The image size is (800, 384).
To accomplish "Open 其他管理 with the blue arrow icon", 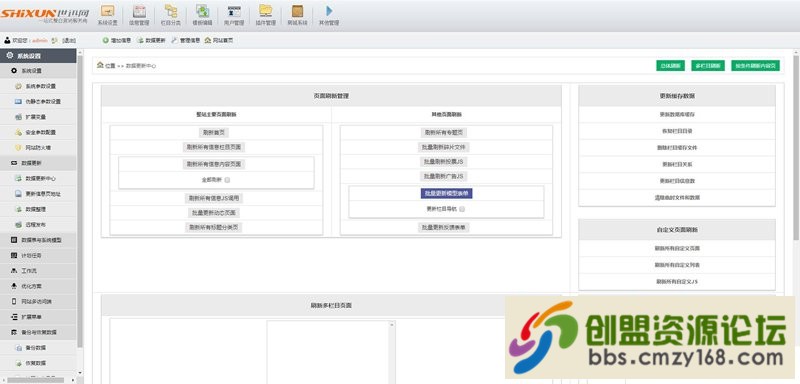I will [x=329, y=15].
